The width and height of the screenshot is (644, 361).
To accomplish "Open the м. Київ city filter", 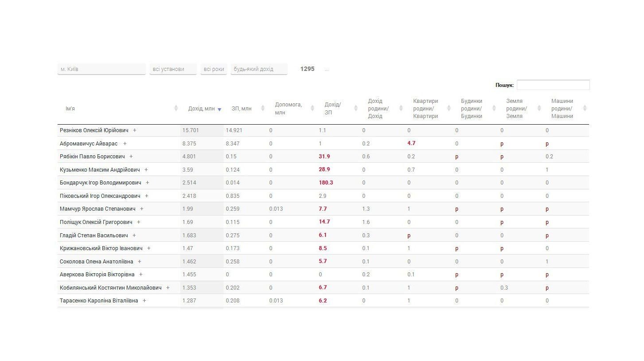I will click(101, 69).
